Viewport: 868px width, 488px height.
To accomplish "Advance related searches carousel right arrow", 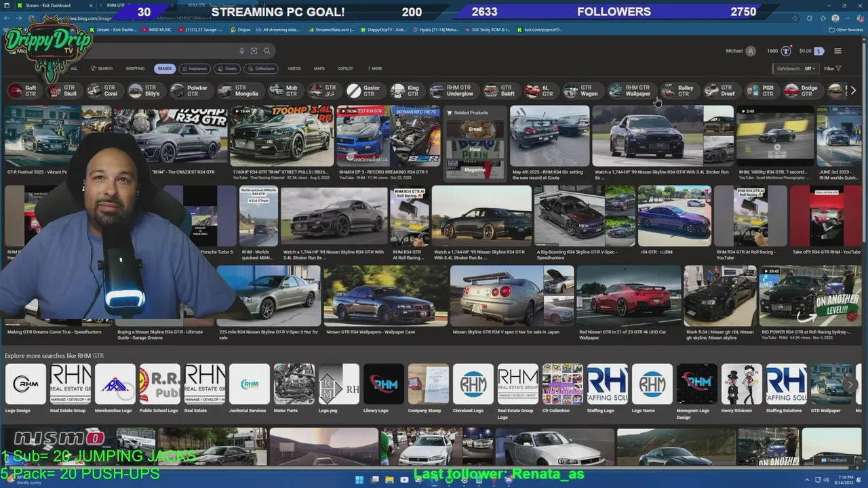I will (x=852, y=90).
